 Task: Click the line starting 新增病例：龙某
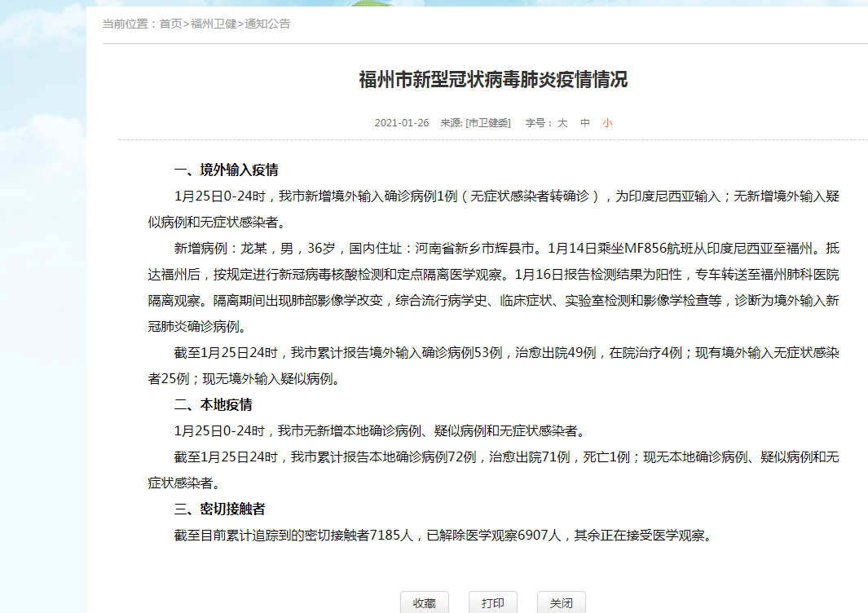pos(506,248)
